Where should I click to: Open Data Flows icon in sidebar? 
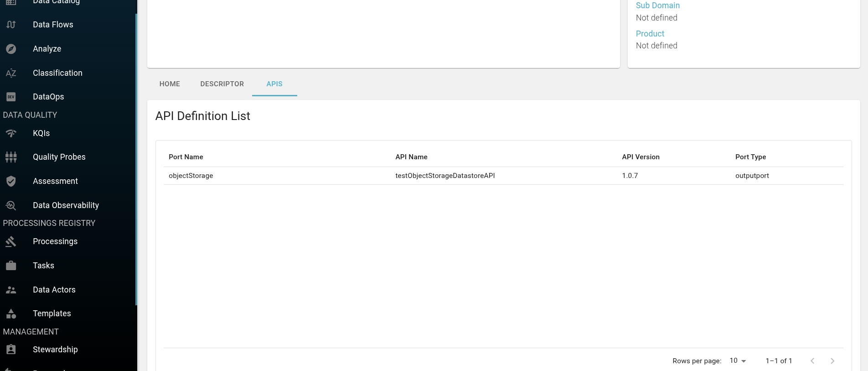click(11, 25)
